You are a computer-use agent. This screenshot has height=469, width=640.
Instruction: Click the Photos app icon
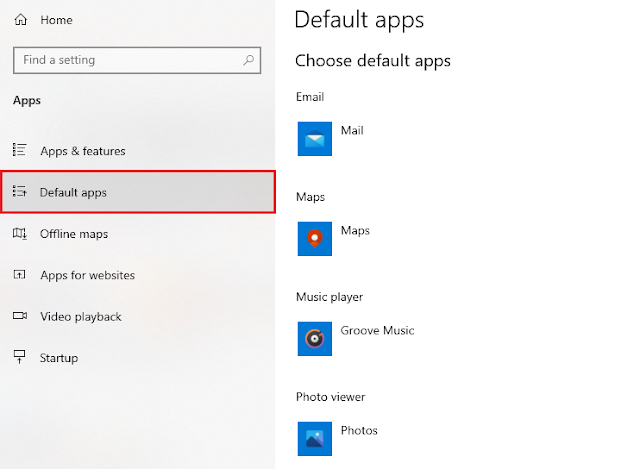point(315,439)
